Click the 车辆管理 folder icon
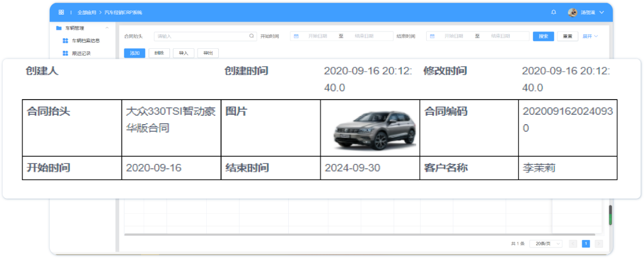 pyautogui.click(x=59, y=28)
